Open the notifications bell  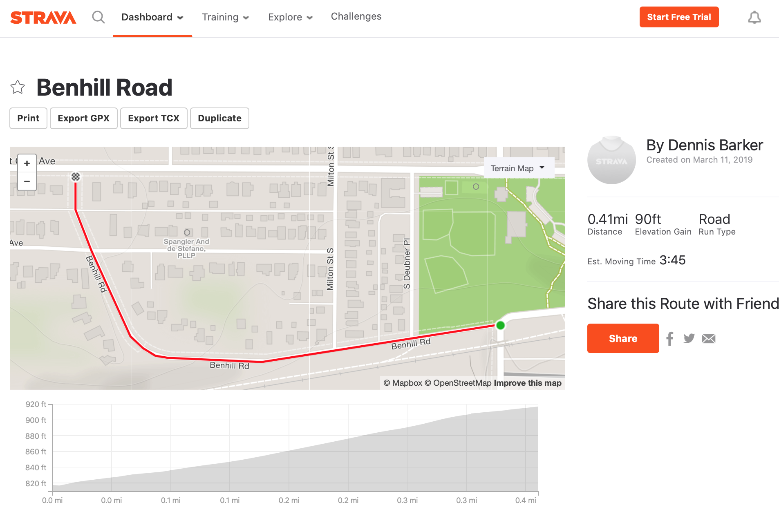[754, 18]
